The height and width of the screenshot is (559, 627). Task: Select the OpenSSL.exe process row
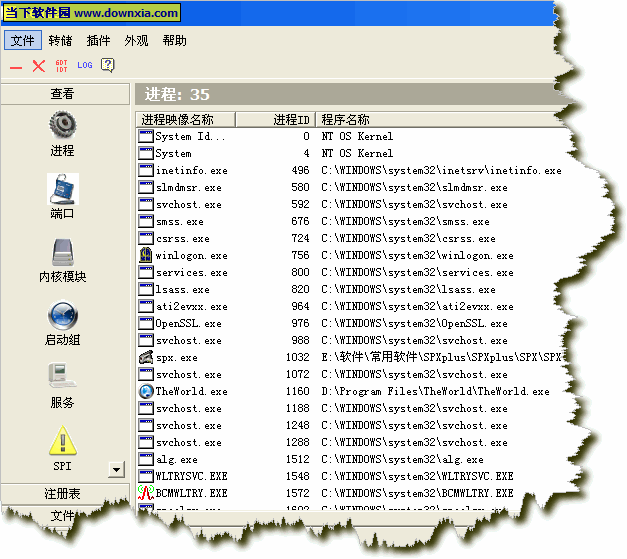[x=350, y=323]
